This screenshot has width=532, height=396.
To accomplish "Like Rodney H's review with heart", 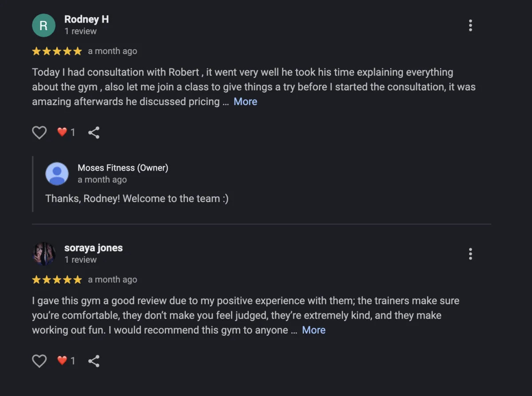I will (x=39, y=132).
